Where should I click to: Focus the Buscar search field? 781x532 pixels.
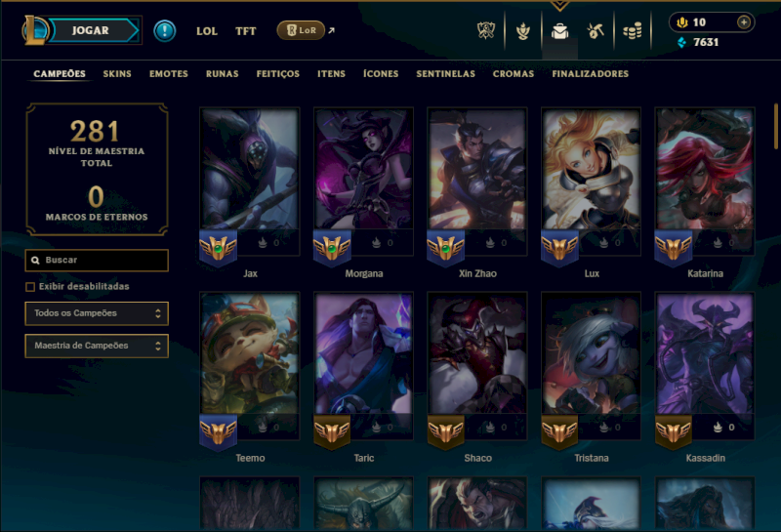97,260
